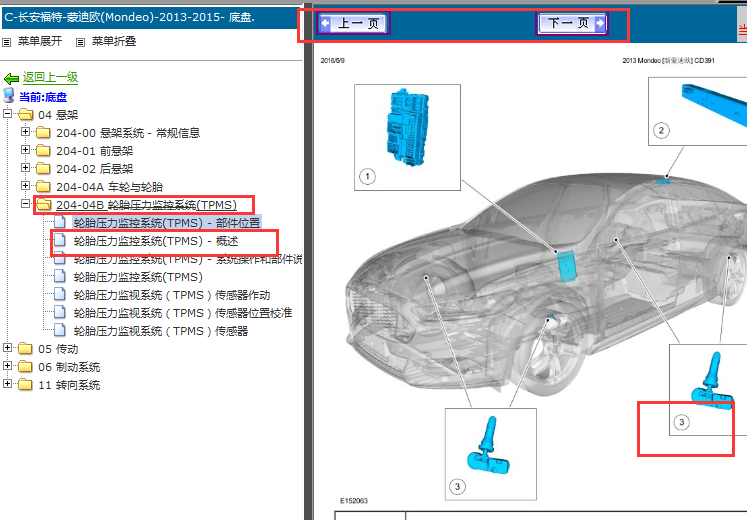Expand the 204-02 后悬架 node
This screenshot has width=747, height=520.
tap(26, 168)
